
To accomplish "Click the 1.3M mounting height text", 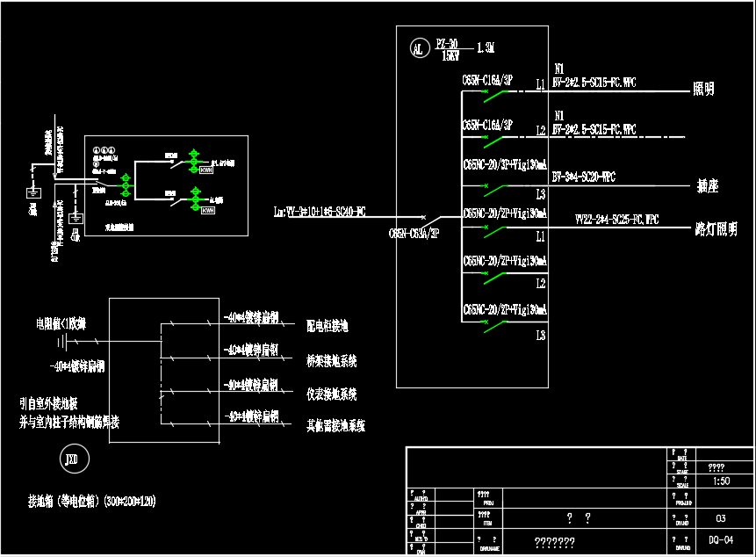I will [x=486, y=47].
